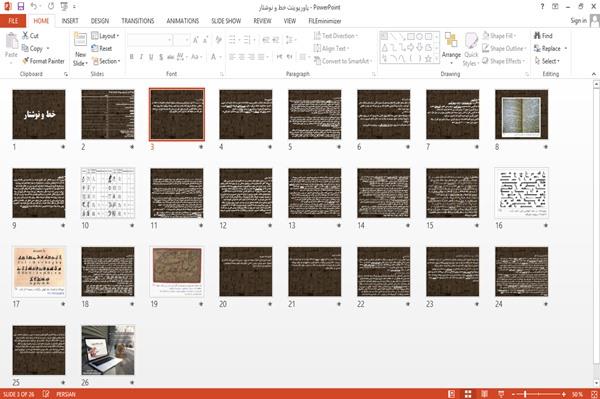The width and height of the screenshot is (600, 399).
Task: Switch to the DESIGN tab
Action: [99, 21]
